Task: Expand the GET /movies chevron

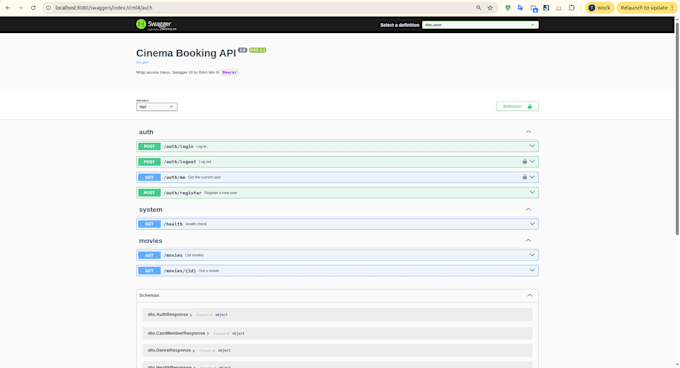Action: click(532, 255)
